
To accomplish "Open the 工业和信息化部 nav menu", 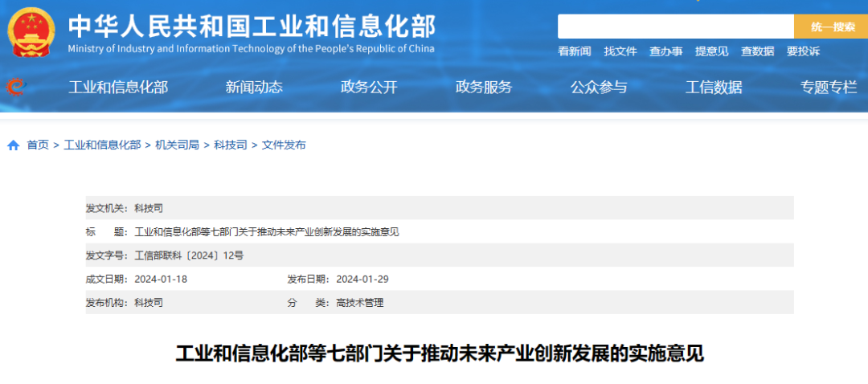I will click(x=118, y=87).
